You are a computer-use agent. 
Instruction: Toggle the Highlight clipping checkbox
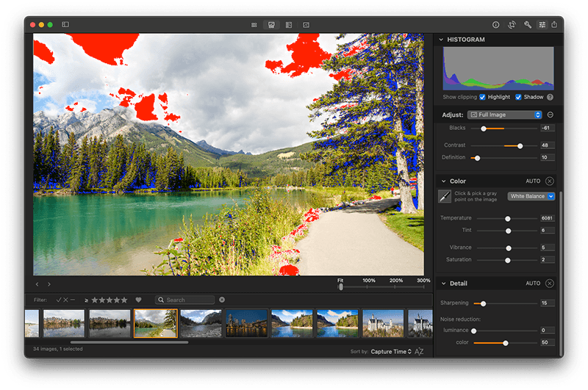pyautogui.click(x=482, y=97)
